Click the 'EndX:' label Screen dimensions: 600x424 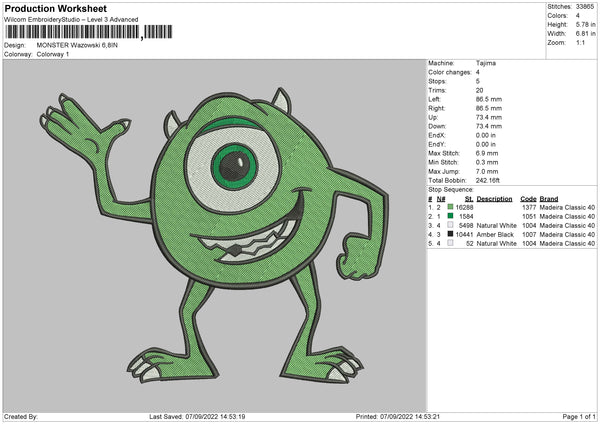pyautogui.click(x=437, y=135)
